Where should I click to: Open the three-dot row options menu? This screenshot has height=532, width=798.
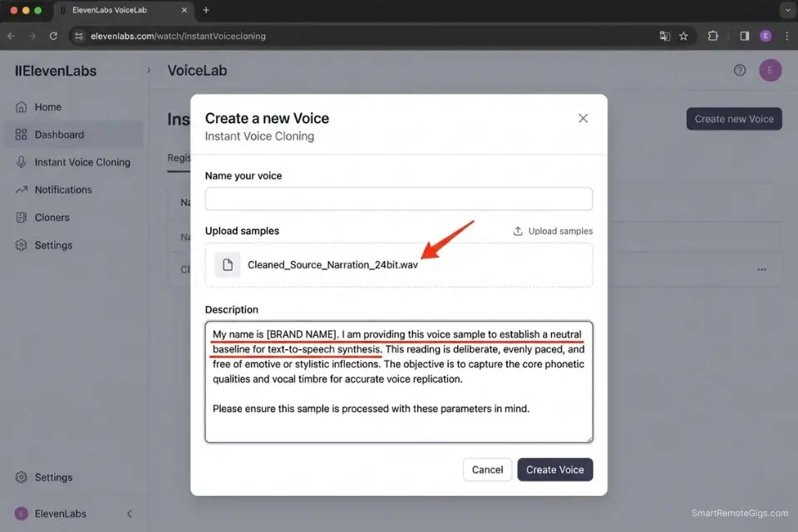pyautogui.click(x=762, y=269)
